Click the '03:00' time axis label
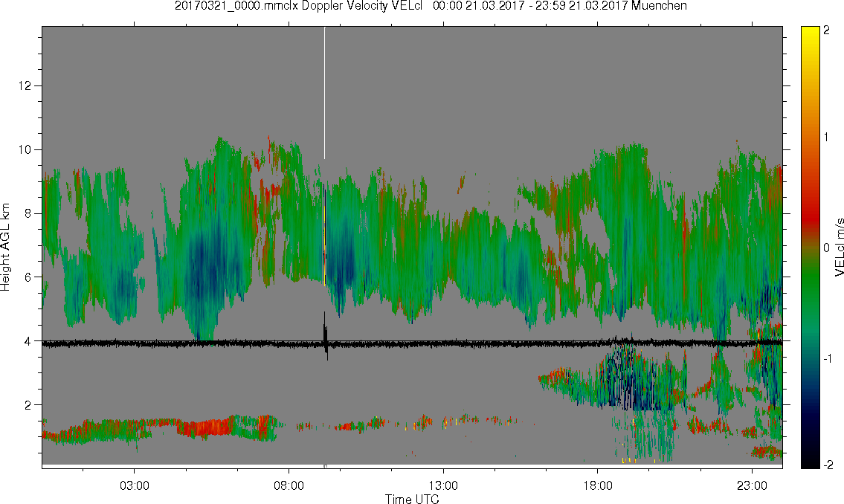The height and width of the screenshot is (504, 844). coord(134,486)
